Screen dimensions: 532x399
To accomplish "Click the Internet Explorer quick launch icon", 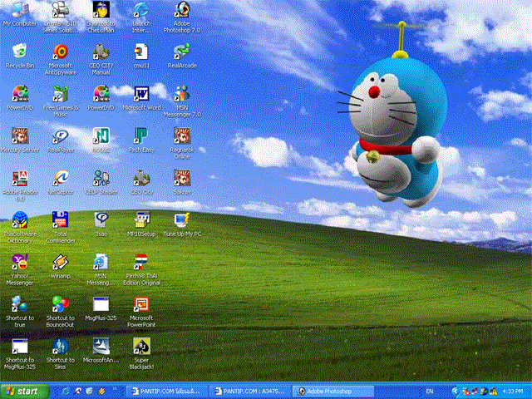I will point(66,392).
